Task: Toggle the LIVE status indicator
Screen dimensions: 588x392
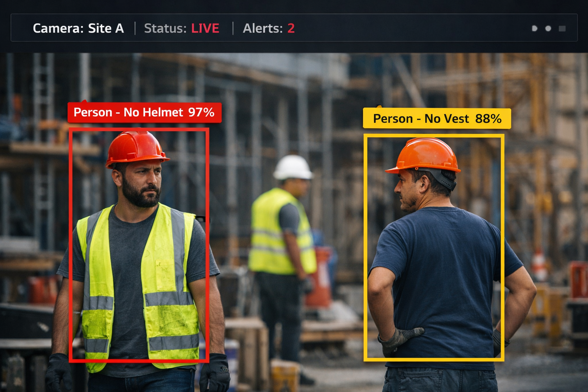Action: pyautogui.click(x=205, y=28)
